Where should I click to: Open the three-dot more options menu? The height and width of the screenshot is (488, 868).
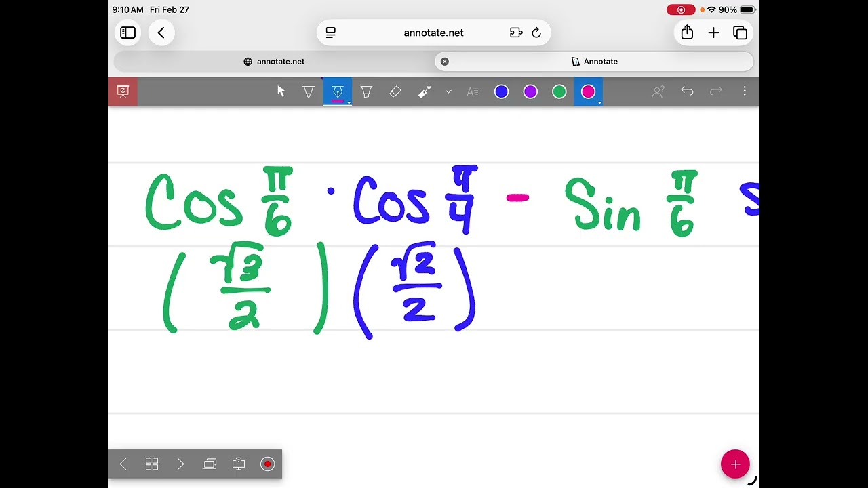click(x=745, y=91)
